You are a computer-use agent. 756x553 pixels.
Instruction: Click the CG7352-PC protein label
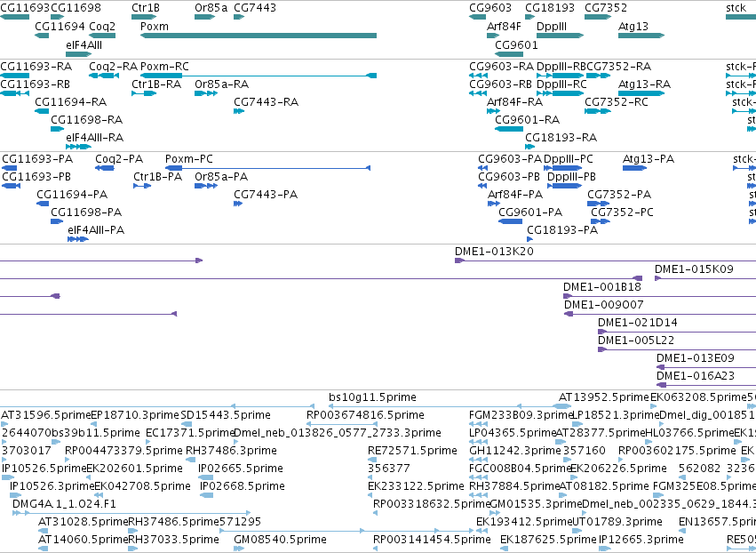[x=623, y=212]
